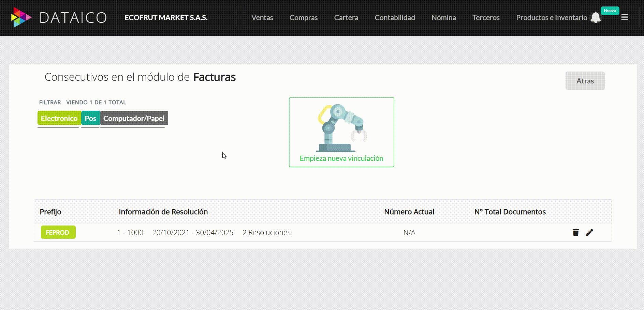Click the 2 Resoluciones text

point(266,232)
